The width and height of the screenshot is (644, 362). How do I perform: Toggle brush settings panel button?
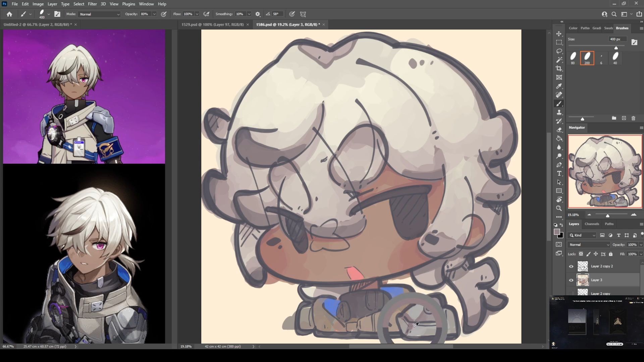(x=57, y=14)
